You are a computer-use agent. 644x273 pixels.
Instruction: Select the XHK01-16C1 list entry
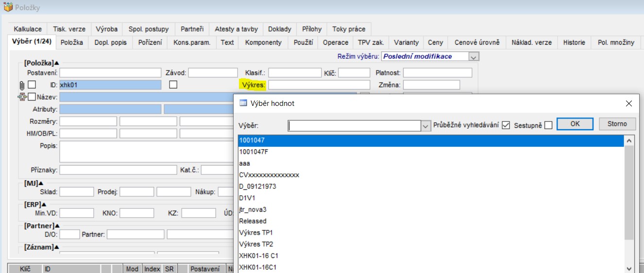point(430,267)
